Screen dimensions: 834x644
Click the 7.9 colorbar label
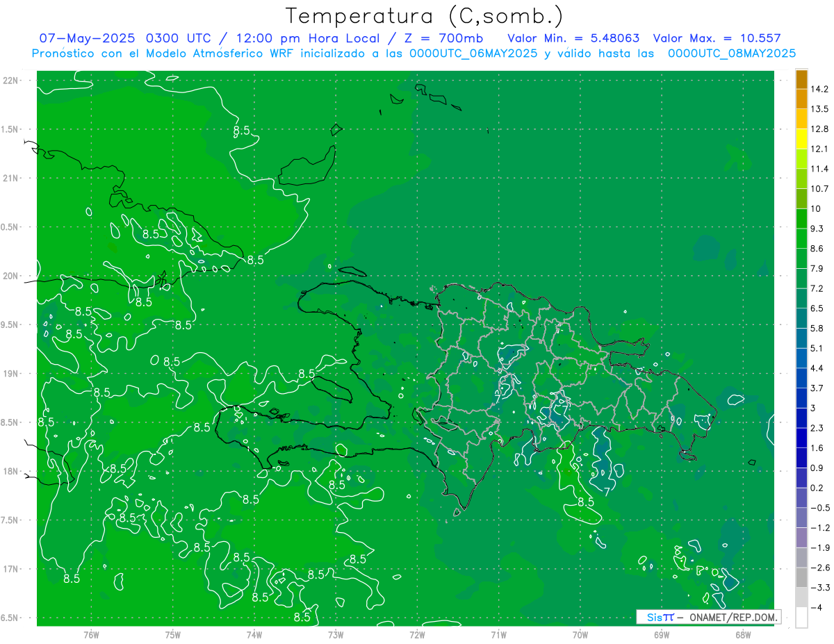pos(817,269)
